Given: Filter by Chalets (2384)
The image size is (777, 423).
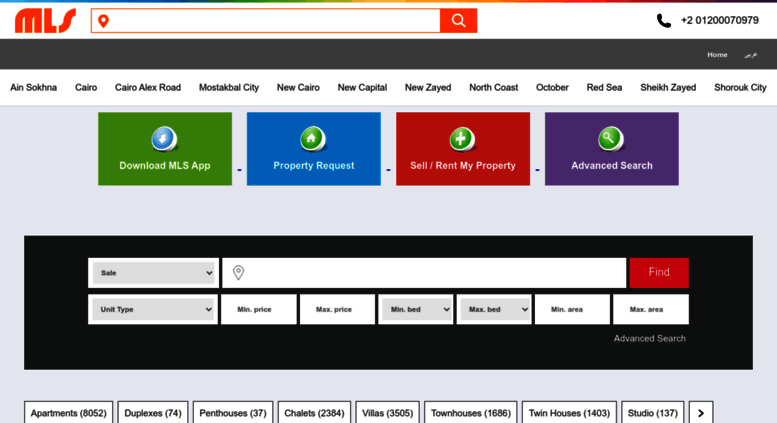Looking at the screenshot, I should (314, 413).
